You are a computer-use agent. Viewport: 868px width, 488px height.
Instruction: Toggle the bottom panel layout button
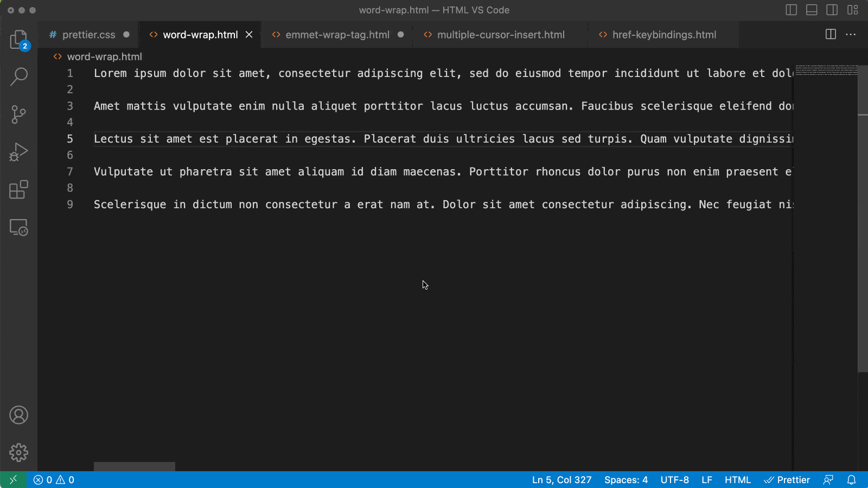point(812,10)
